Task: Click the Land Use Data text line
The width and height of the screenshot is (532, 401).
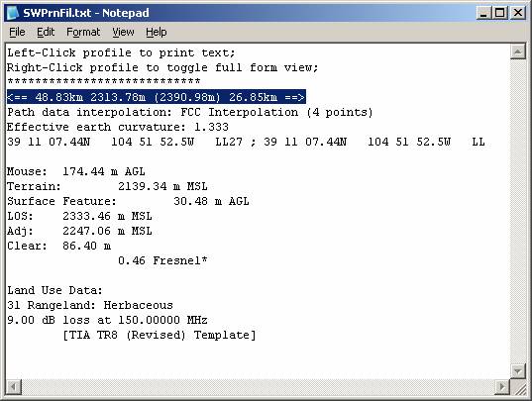Action: [54, 290]
